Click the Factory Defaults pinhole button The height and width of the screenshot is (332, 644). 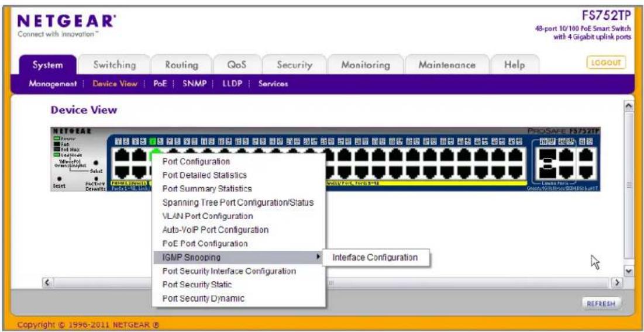pos(96,178)
